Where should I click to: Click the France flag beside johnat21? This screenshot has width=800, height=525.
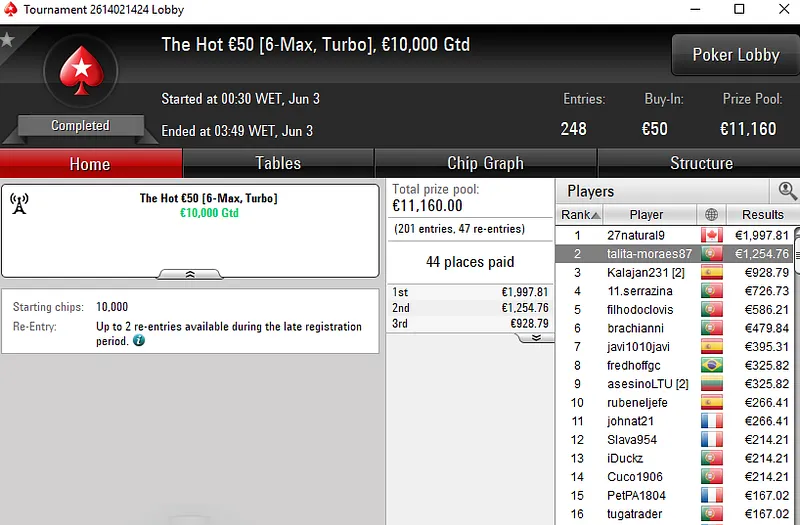(711, 421)
